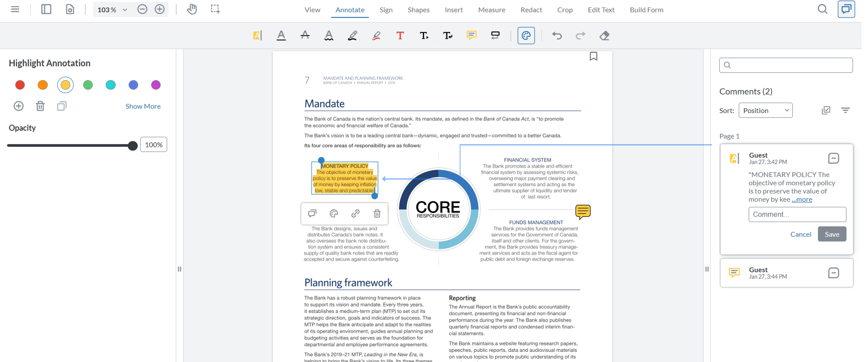
Task: Click the Save button
Action: coord(832,234)
